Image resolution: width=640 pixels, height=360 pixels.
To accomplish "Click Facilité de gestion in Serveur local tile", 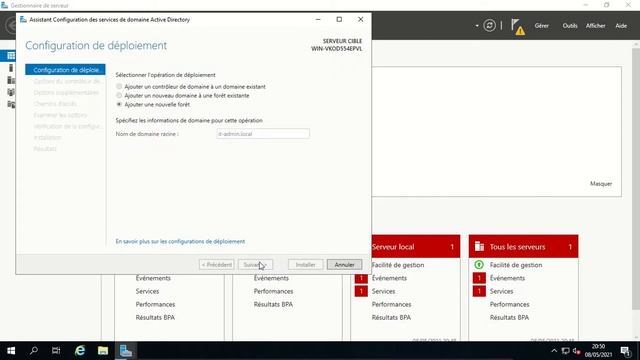I will click(x=398, y=265).
